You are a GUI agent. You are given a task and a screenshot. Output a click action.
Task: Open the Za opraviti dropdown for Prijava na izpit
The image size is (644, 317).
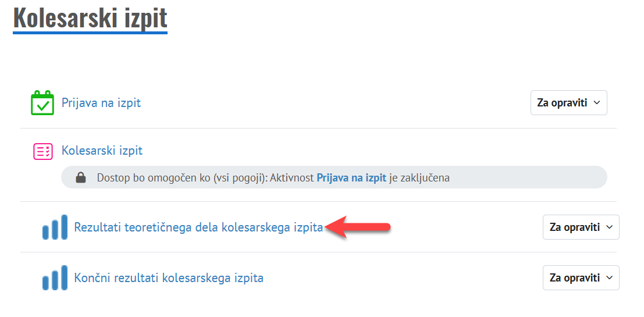[x=568, y=103]
